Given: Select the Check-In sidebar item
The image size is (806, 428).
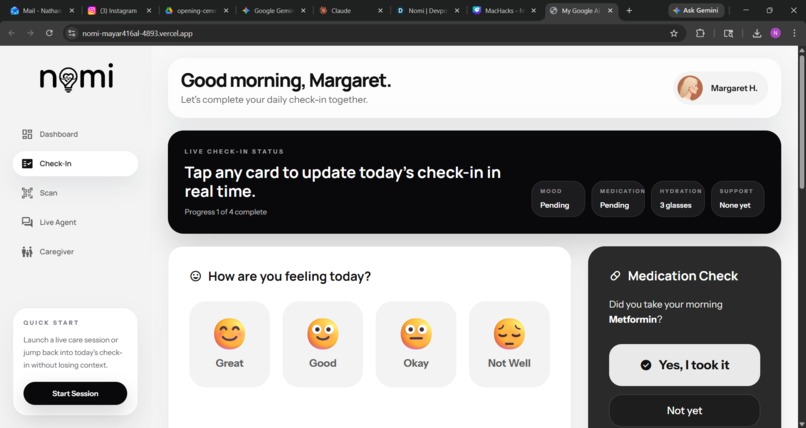Looking at the screenshot, I should click(x=75, y=163).
